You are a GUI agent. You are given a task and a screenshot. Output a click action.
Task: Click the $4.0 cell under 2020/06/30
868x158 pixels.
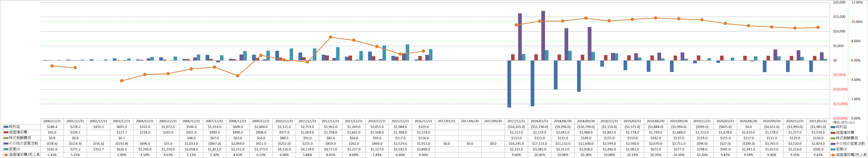(748, 127)
